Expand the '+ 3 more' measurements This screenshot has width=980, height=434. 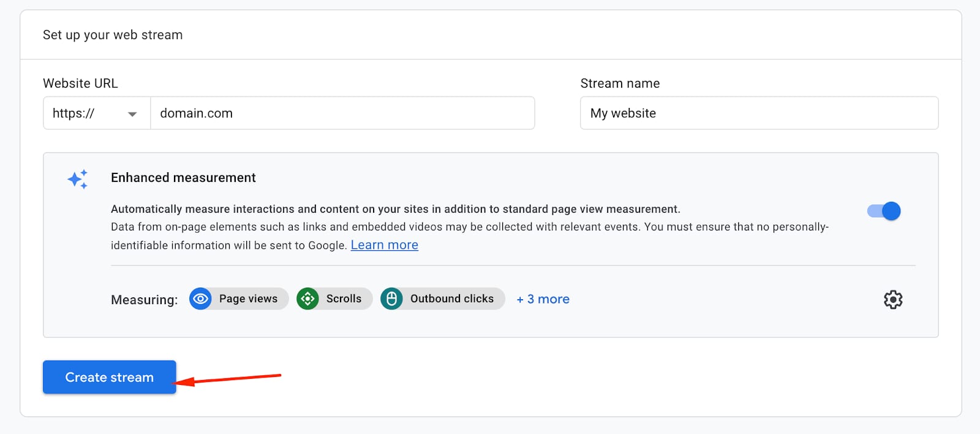(543, 299)
